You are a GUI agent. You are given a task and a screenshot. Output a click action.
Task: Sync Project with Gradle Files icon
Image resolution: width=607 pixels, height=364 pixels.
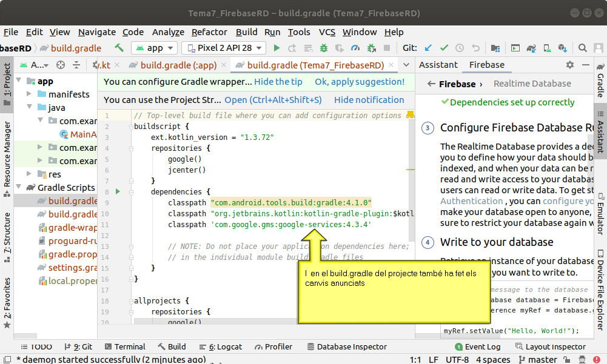coord(531,48)
